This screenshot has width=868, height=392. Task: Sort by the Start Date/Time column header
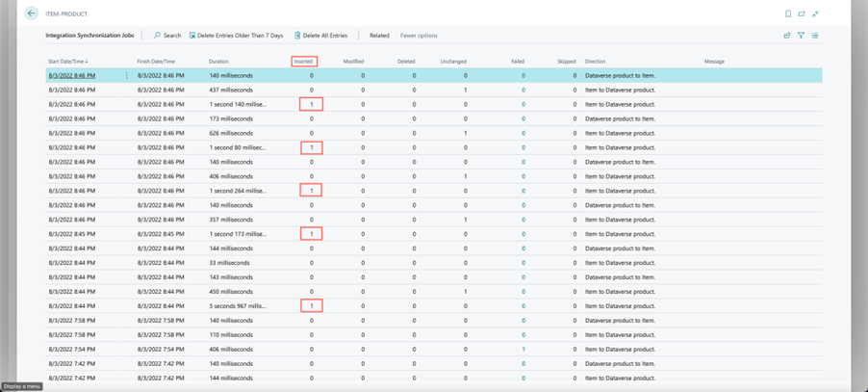pyautogui.click(x=68, y=62)
